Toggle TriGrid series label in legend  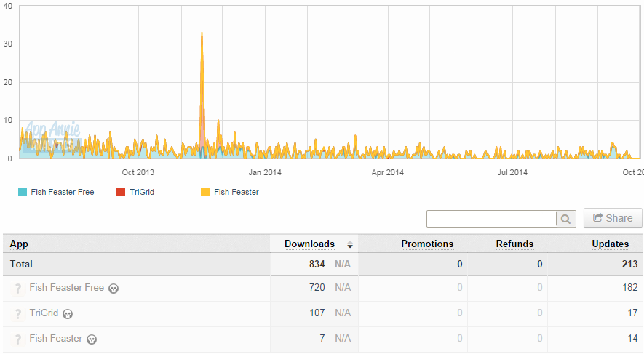pyautogui.click(x=142, y=192)
